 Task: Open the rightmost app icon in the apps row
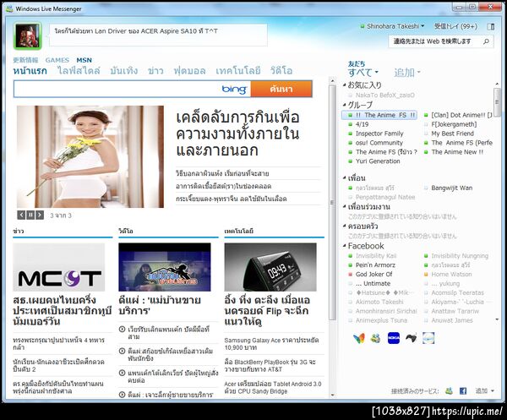point(428,338)
